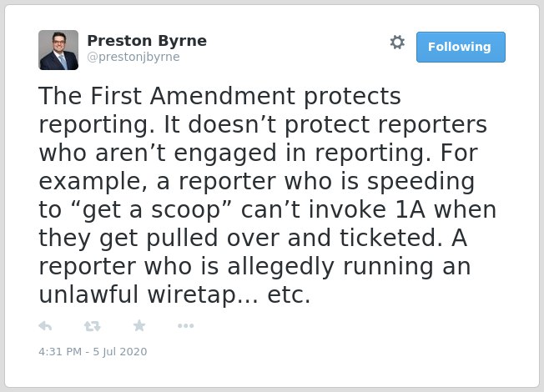Click the phrase "get a scoop" in the tweet
544x392 pixels.
pos(151,210)
